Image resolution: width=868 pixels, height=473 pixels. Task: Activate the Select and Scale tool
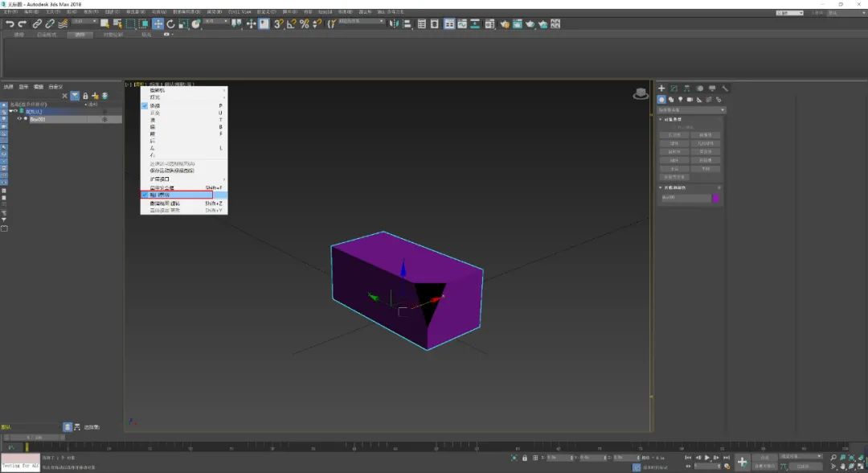[183, 24]
